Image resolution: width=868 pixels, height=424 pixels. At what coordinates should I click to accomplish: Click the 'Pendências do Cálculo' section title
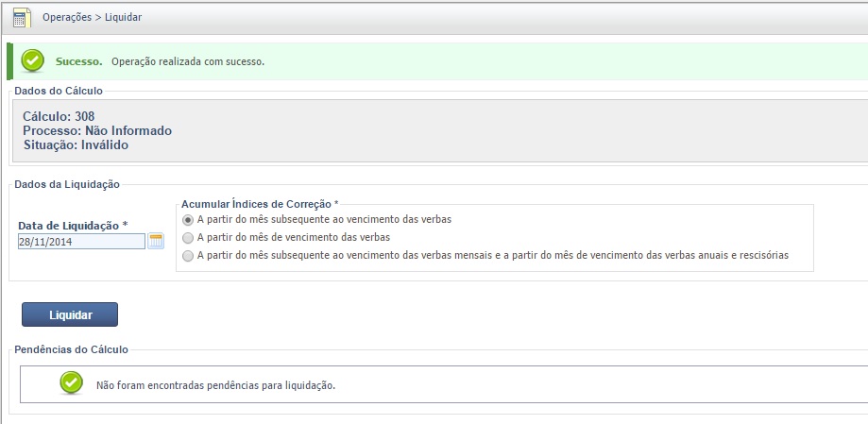tap(72, 349)
